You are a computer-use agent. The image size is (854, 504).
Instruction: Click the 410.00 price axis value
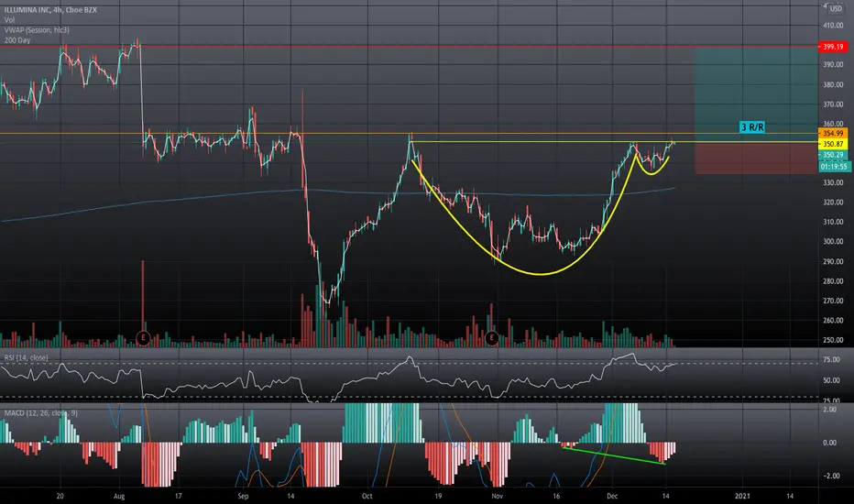[x=833, y=26]
